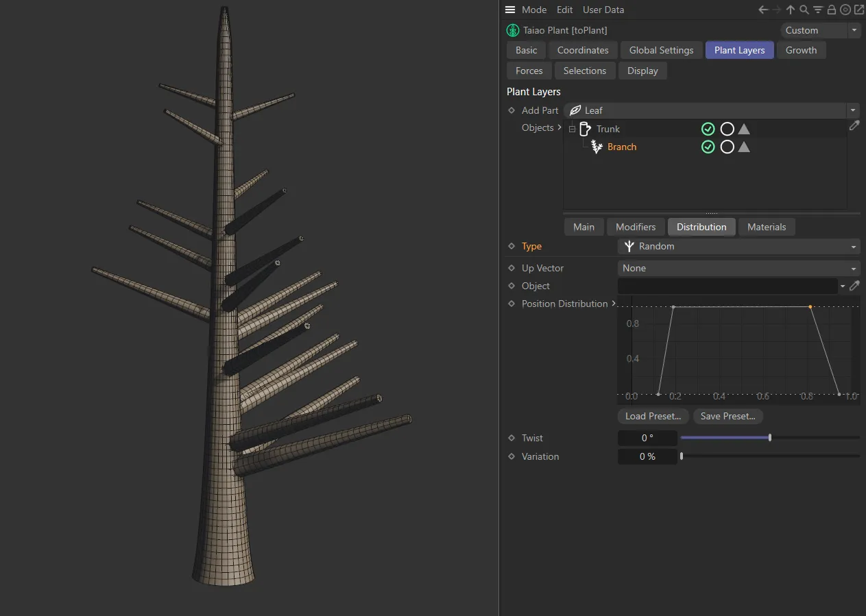Click the Branch layer icon
Image resolution: width=866 pixels, height=616 pixels.
596,147
